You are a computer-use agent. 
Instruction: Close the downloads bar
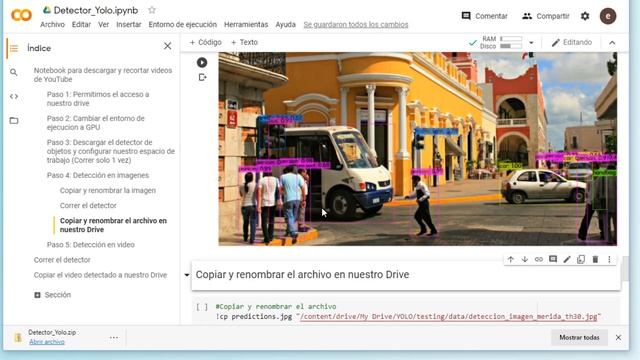[618, 338]
